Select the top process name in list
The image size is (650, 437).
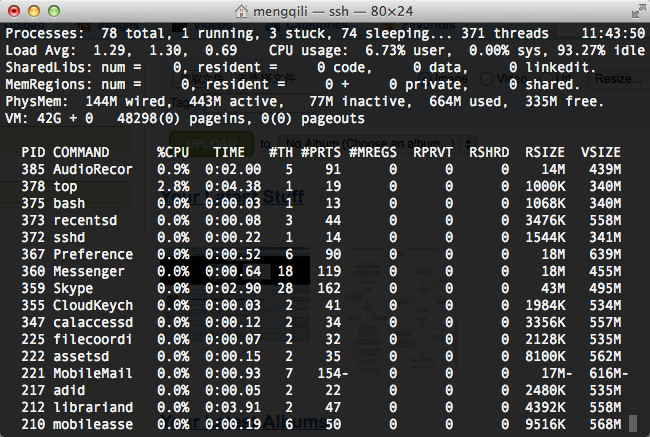point(65,187)
